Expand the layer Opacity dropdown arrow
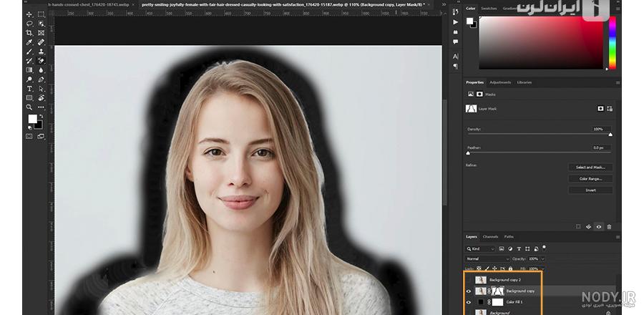This screenshot has height=315, width=644. pyautogui.click(x=542, y=259)
